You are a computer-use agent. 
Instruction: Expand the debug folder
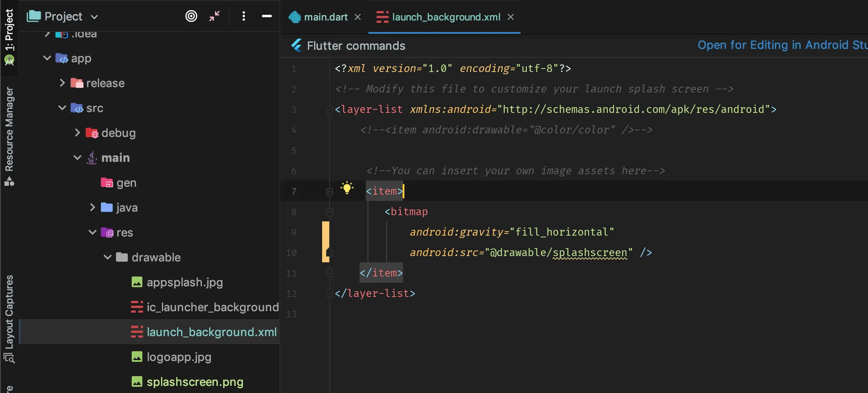(x=77, y=132)
